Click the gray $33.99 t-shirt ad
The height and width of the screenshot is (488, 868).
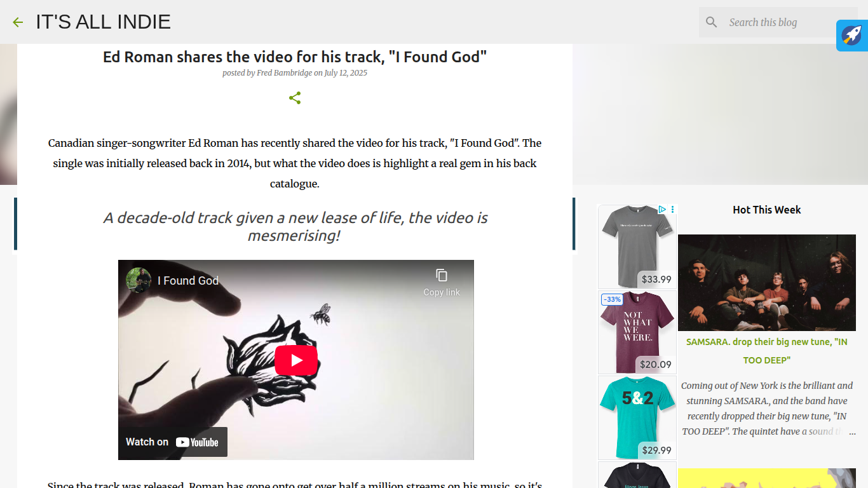tap(637, 247)
